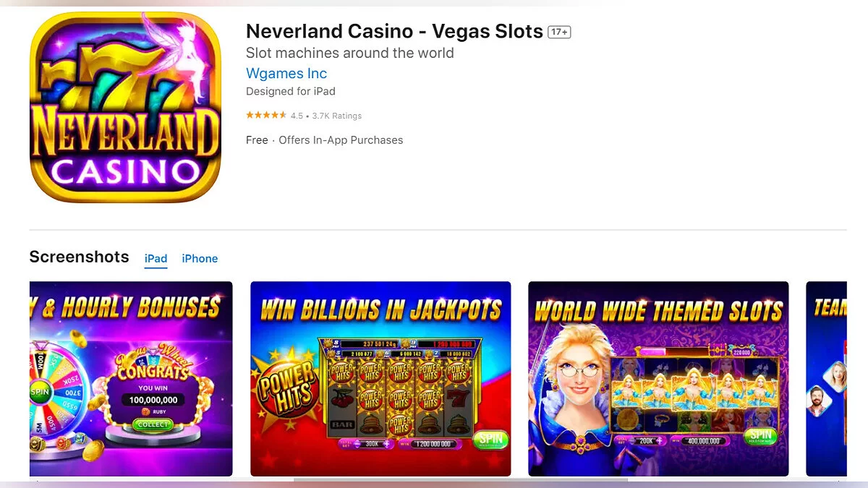The height and width of the screenshot is (488, 868).
Task: Click the Neverland Casino - Vegas Slots title
Action: (394, 31)
